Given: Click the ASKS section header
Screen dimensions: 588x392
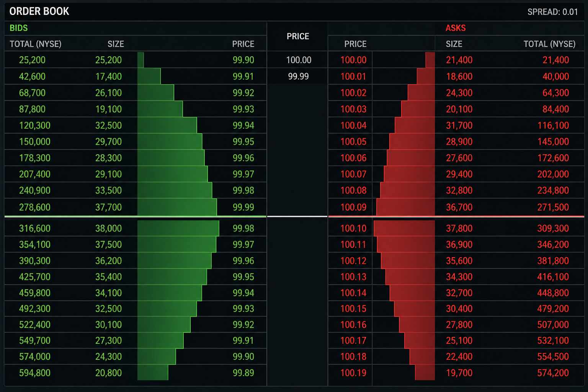Looking at the screenshot, I should 456,28.
